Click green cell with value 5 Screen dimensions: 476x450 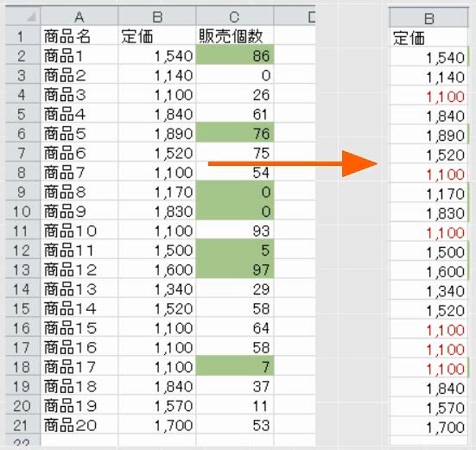(x=235, y=250)
